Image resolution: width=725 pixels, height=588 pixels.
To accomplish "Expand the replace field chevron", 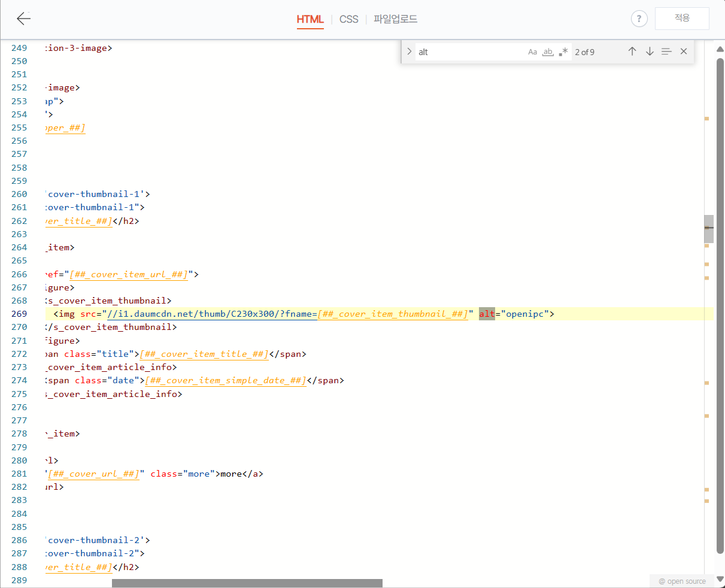I will coord(409,51).
